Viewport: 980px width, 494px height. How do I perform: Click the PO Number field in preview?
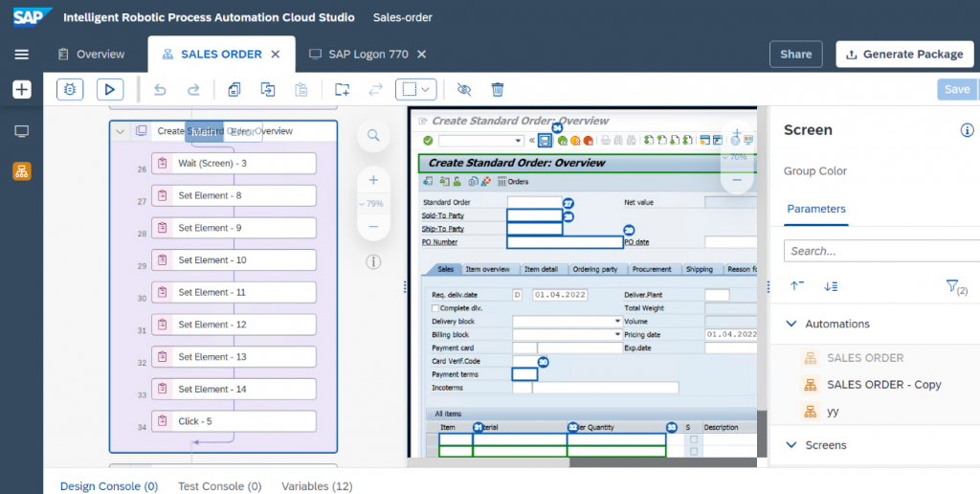click(565, 242)
